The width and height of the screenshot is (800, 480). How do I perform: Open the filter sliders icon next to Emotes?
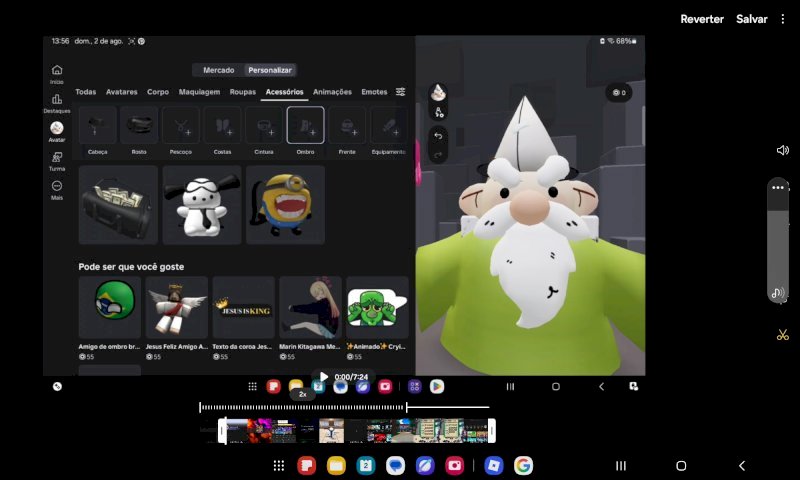pyautogui.click(x=401, y=92)
